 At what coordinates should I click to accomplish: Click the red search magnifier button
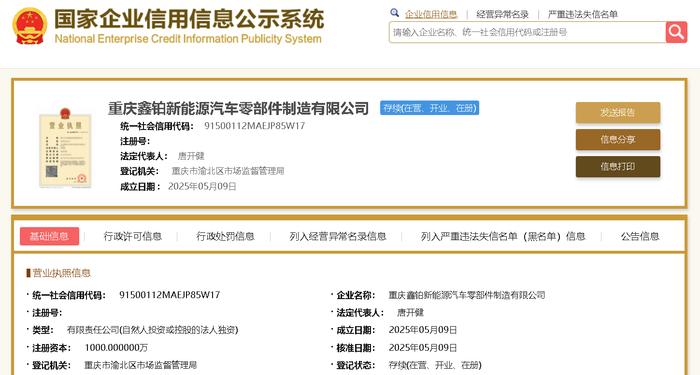pyautogui.click(x=676, y=32)
